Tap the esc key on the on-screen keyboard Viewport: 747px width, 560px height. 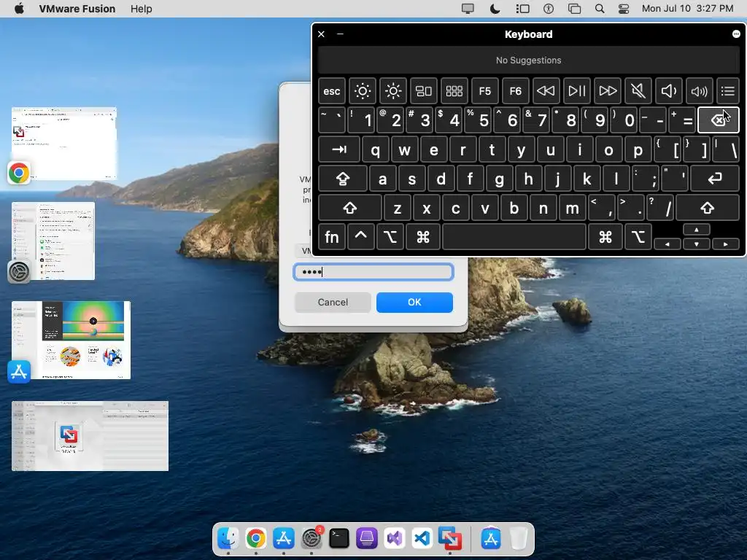[x=332, y=91]
